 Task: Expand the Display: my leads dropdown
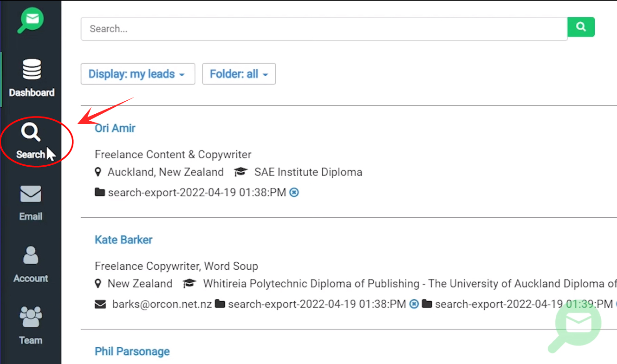[x=138, y=74]
